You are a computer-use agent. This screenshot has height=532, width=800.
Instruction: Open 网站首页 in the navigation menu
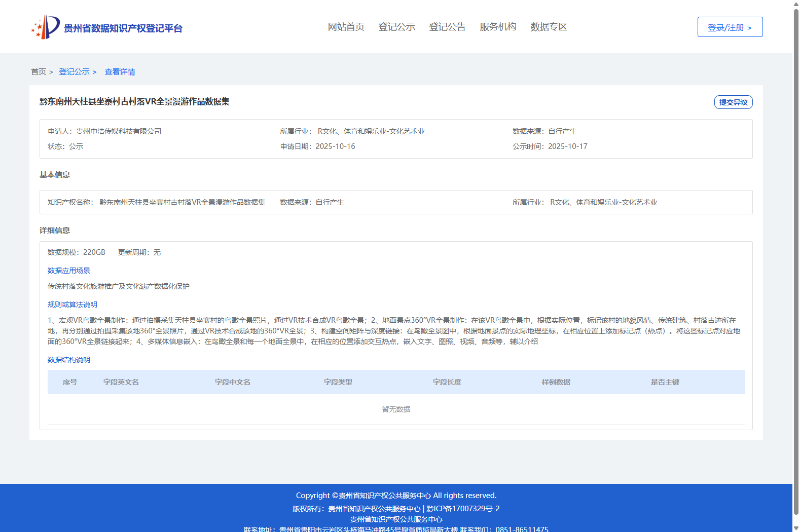[346, 27]
